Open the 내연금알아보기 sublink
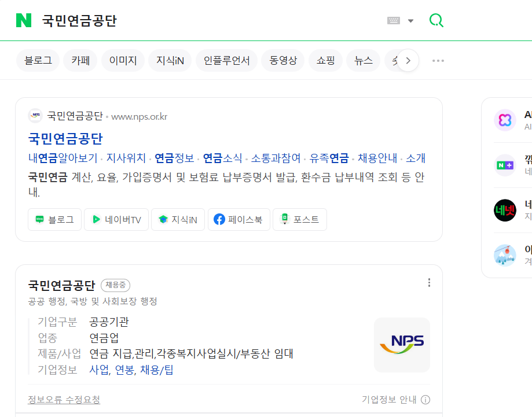 [63, 158]
